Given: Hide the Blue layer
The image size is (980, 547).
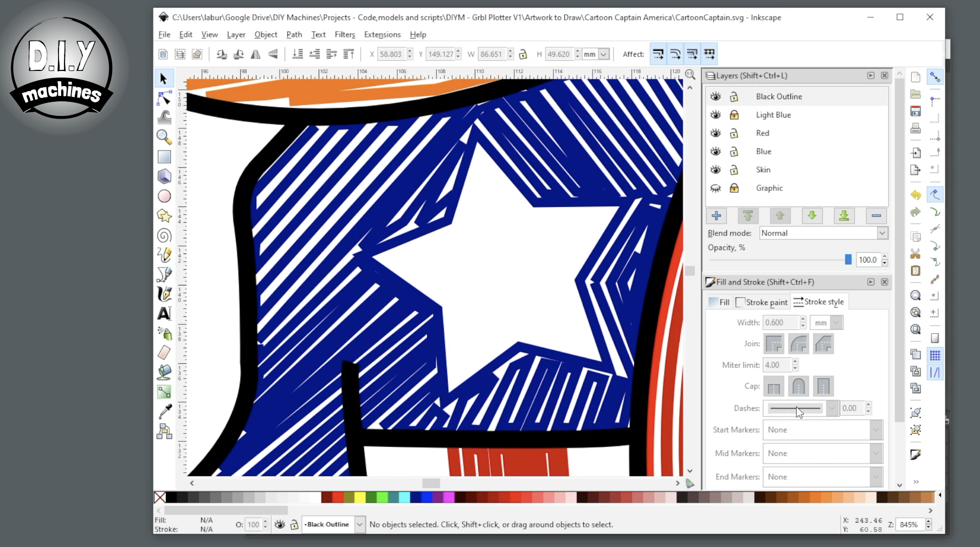Looking at the screenshot, I should tap(715, 152).
